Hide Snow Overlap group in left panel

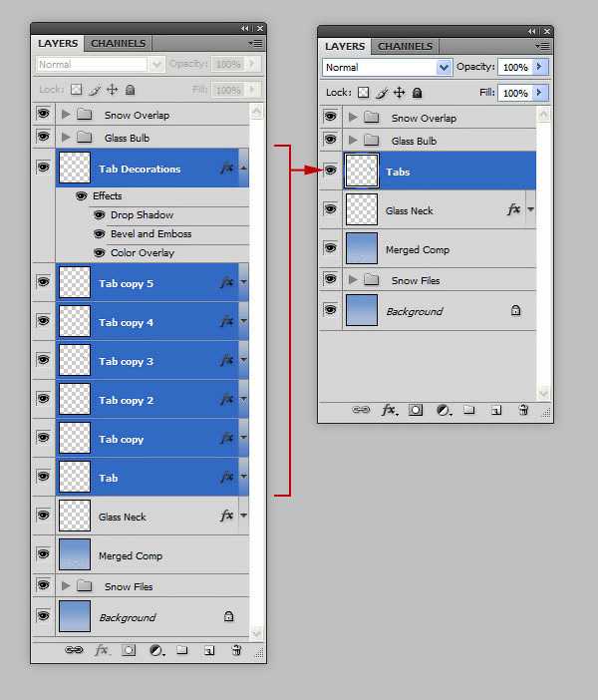point(43,113)
